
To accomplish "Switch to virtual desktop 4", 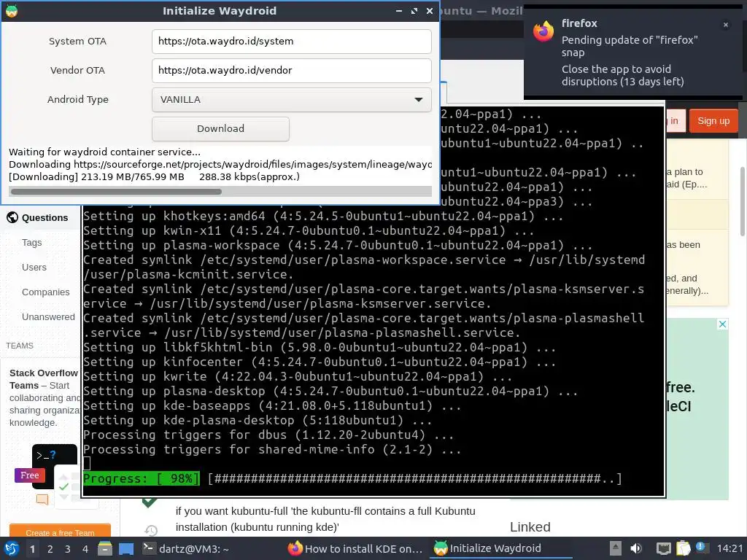I will pyautogui.click(x=85, y=549).
